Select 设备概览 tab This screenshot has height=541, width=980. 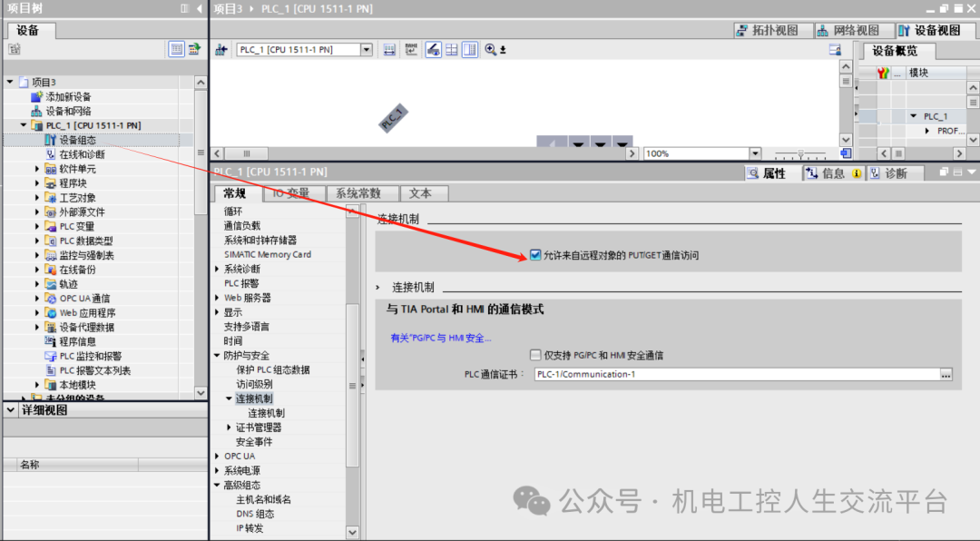click(895, 51)
